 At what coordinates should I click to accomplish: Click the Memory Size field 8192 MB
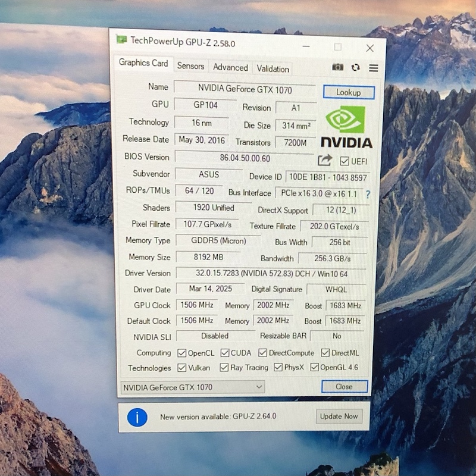[x=209, y=257]
